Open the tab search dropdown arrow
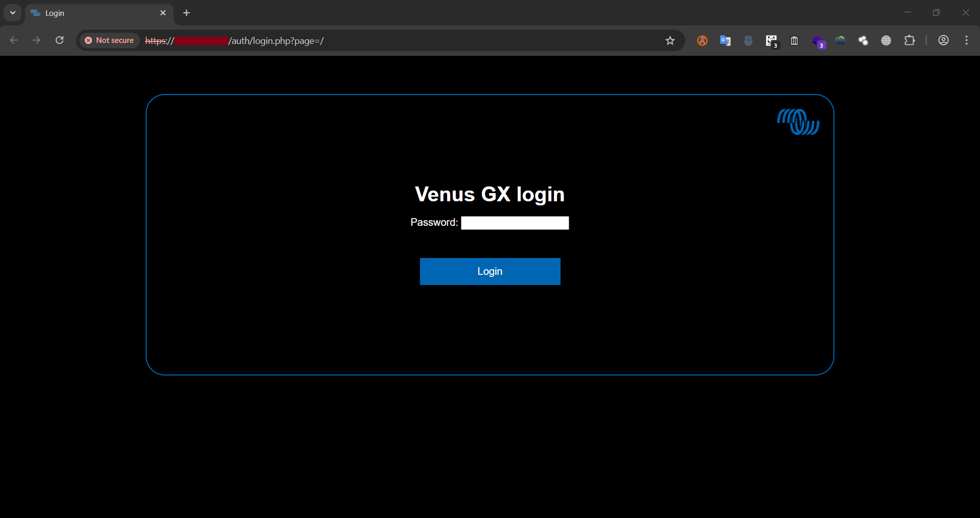980x518 pixels. point(12,13)
